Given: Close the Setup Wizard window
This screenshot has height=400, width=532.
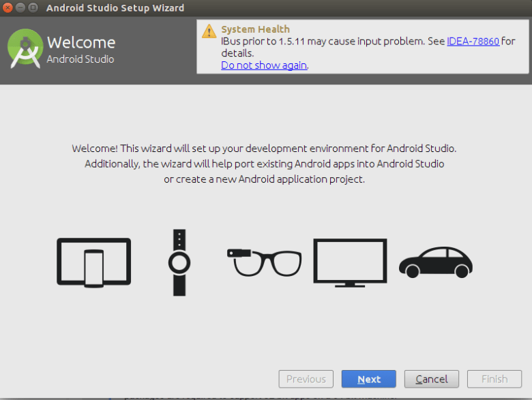Looking at the screenshot, I should click(x=8, y=7).
